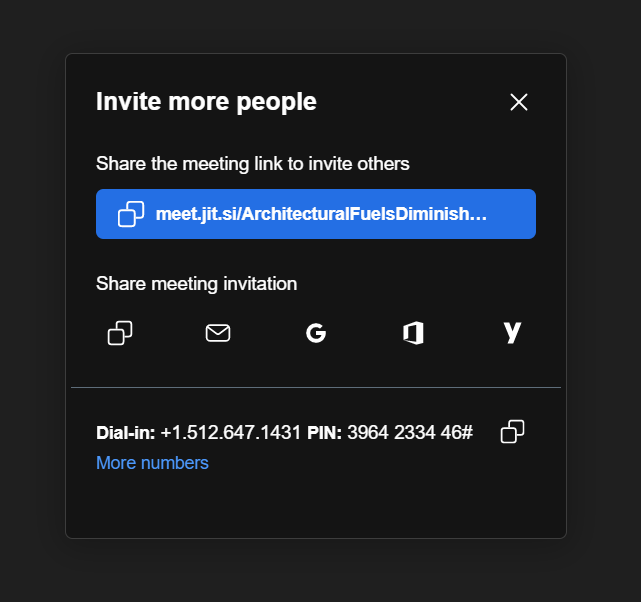
Task: Click the 'Invite more people' heading
Action: coord(206,101)
